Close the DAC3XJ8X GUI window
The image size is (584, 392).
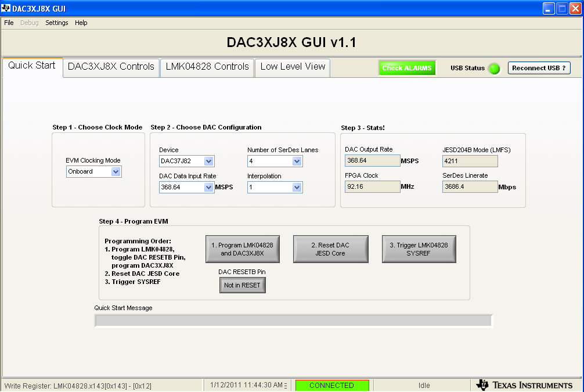pyautogui.click(x=575, y=9)
